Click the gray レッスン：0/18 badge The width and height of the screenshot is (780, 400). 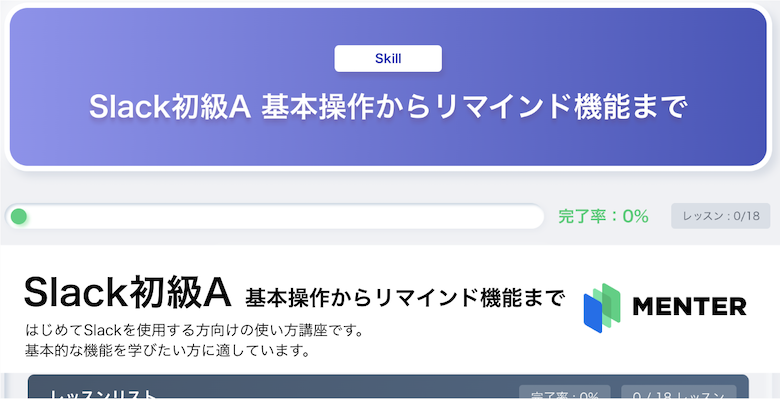[721, 216]
